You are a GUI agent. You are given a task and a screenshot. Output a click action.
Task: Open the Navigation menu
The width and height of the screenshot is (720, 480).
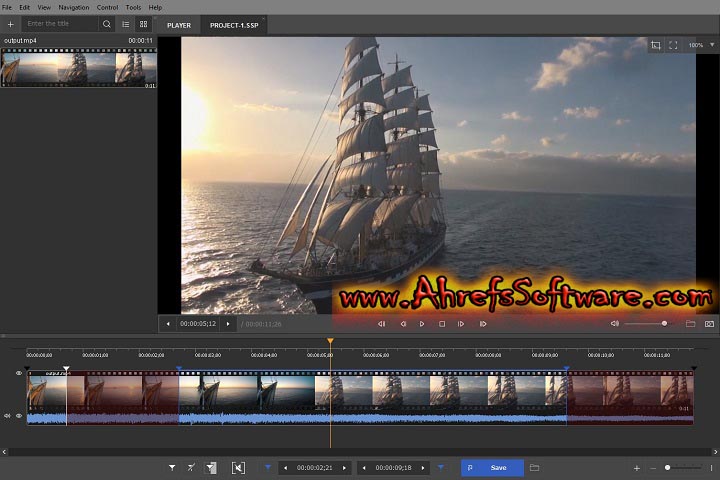click(x=73, y=7)
